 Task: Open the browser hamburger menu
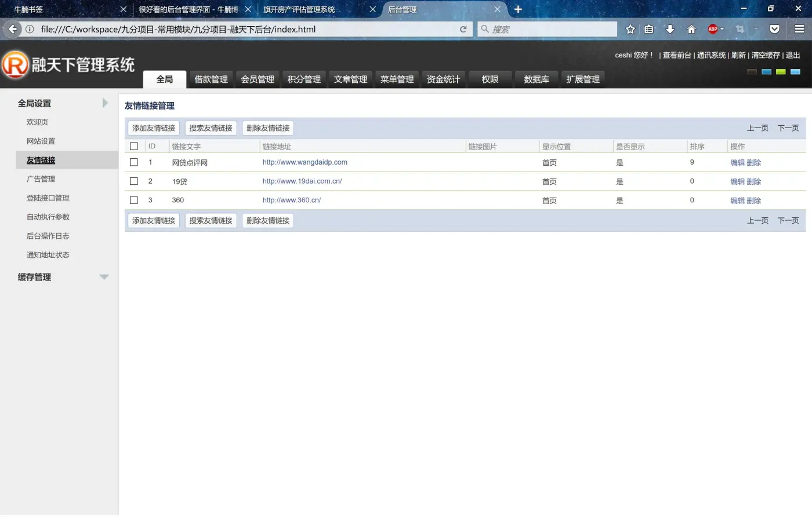[x=799, y=29]
